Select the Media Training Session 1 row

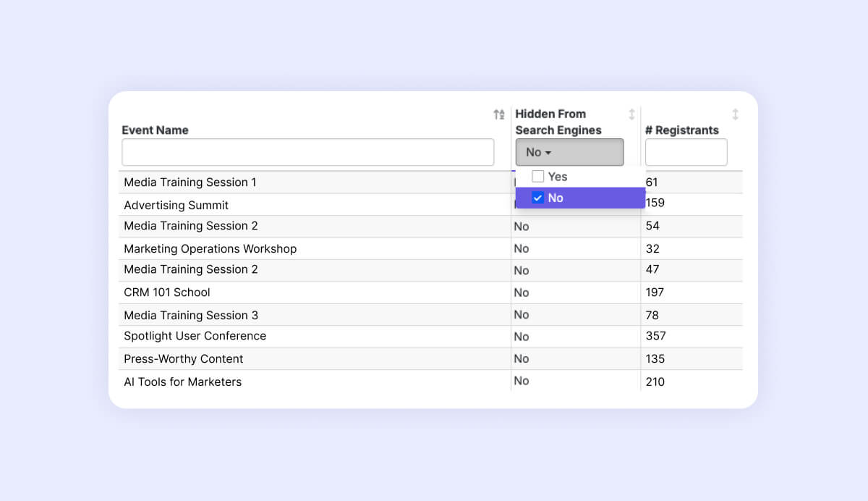(190, 182)
